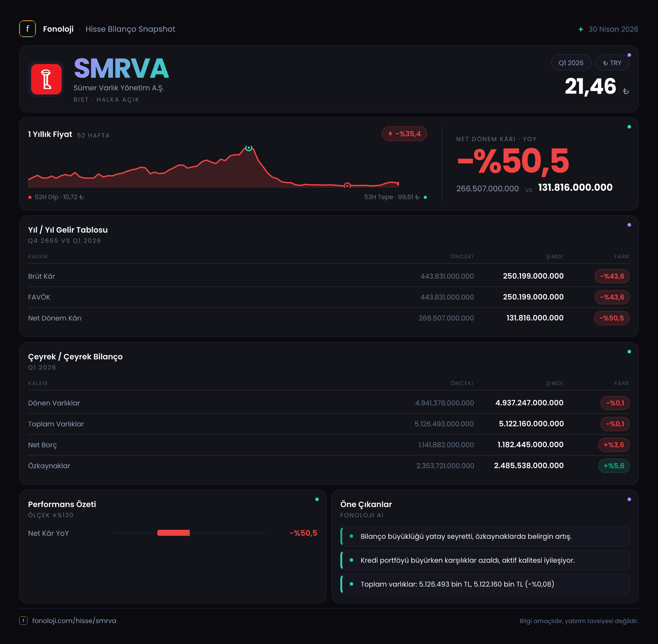The width and height of the screenshot is (658, 644).
Task: Click the red SMRVA company logo
Action: [x=46, y=79]
